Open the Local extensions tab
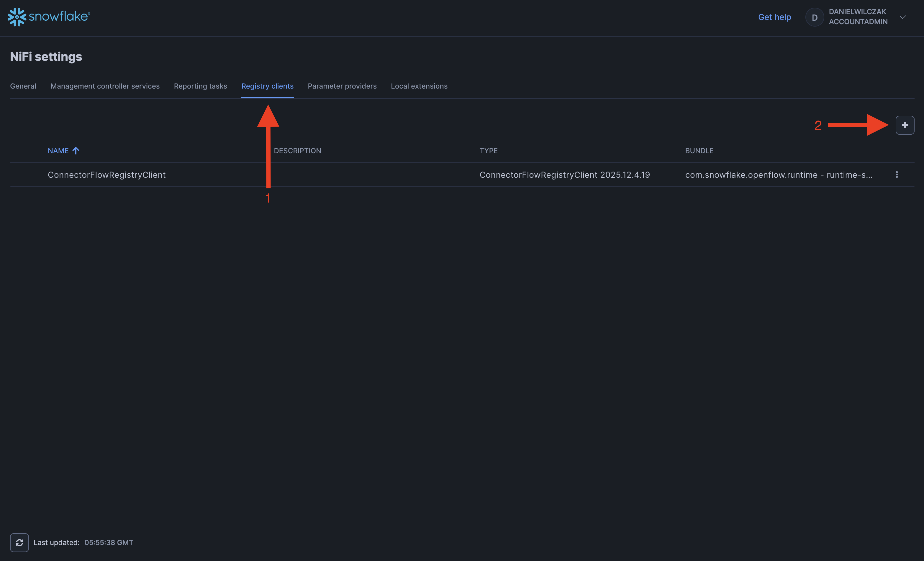The image size is (924, 561). tap(419, 86)
